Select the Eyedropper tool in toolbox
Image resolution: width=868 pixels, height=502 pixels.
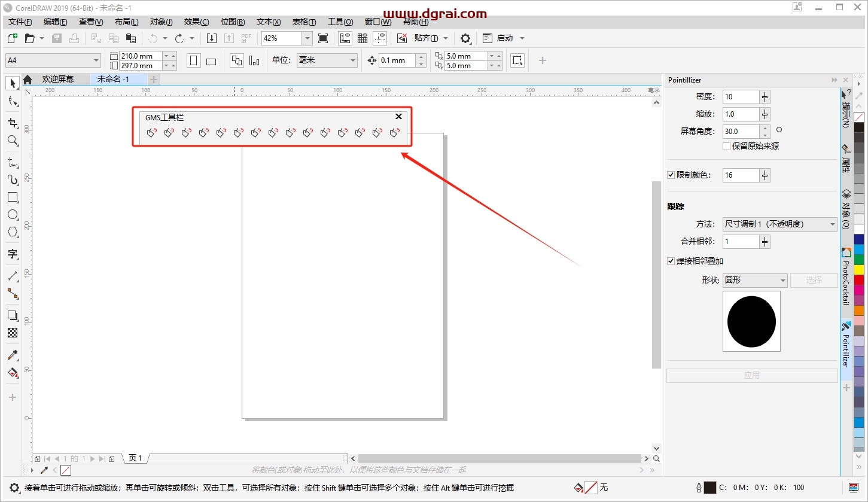[13, 355]
